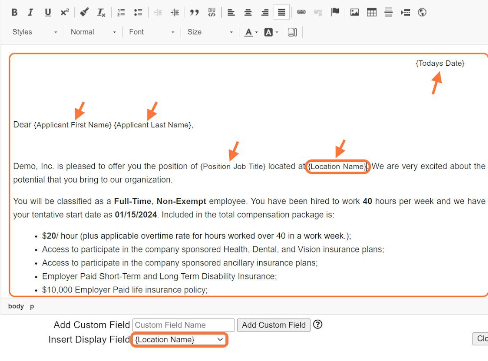Create a div container

click(x=211, y=13)
